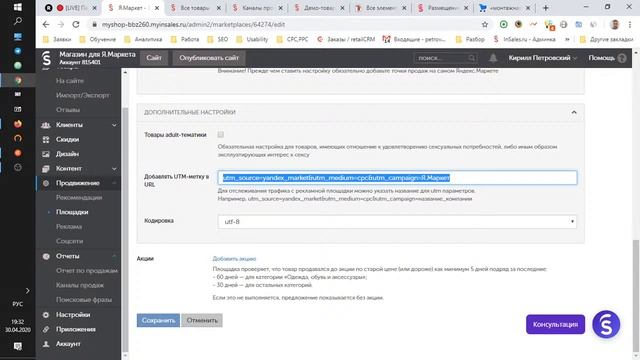
Task: Open Отчет по продажам in sidebar
Action: [87, 271]
